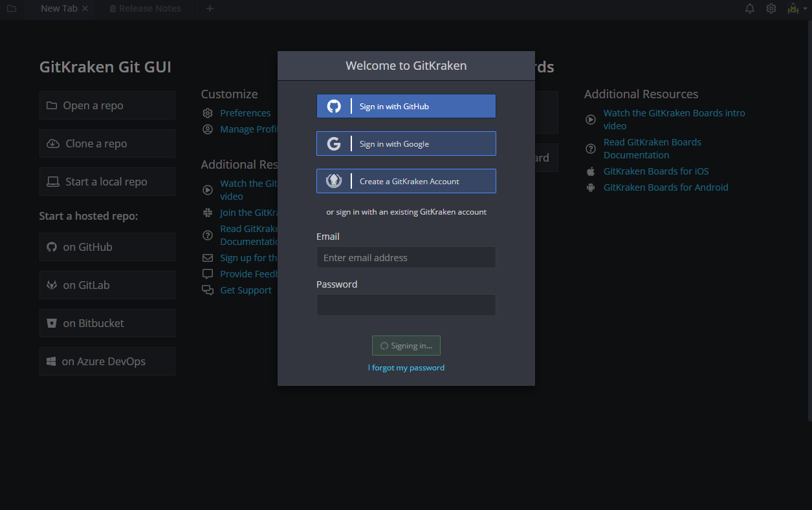Switch to the New Tab tab
The image size is (812, 510).
click(x=59, y=8)
